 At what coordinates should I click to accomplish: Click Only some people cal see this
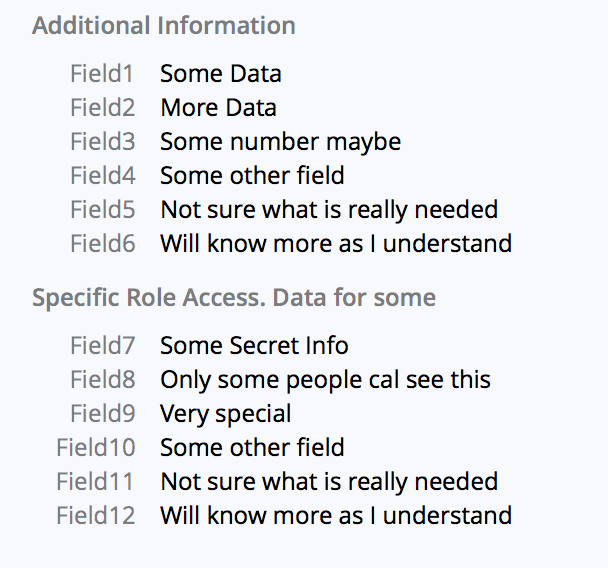325,380
